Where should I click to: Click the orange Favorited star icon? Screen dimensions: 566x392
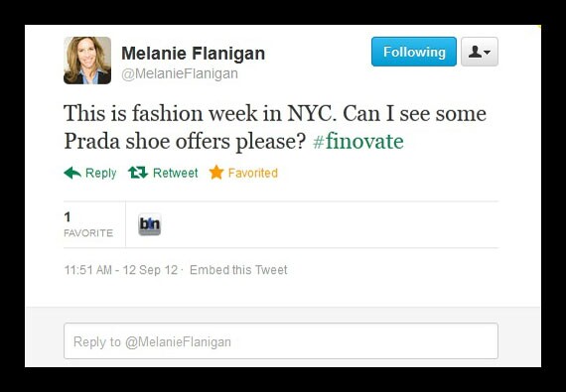(x=216, y=173)
